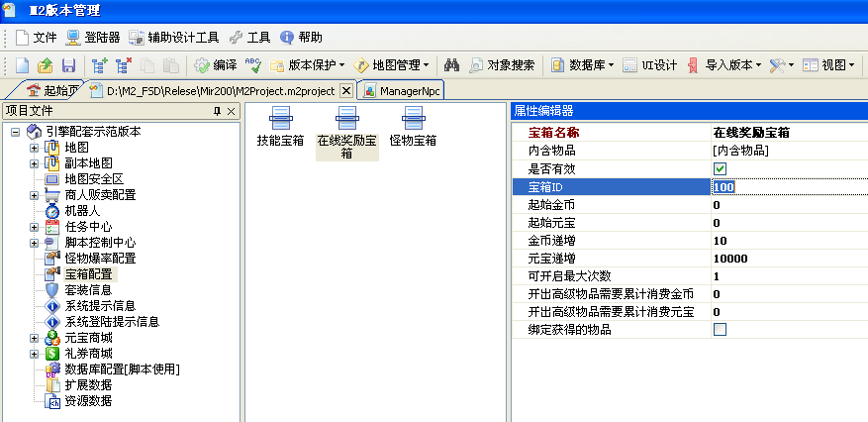Click the [内含物品] property value
Screen dimensions: 868x422
[x=740, y=151]
